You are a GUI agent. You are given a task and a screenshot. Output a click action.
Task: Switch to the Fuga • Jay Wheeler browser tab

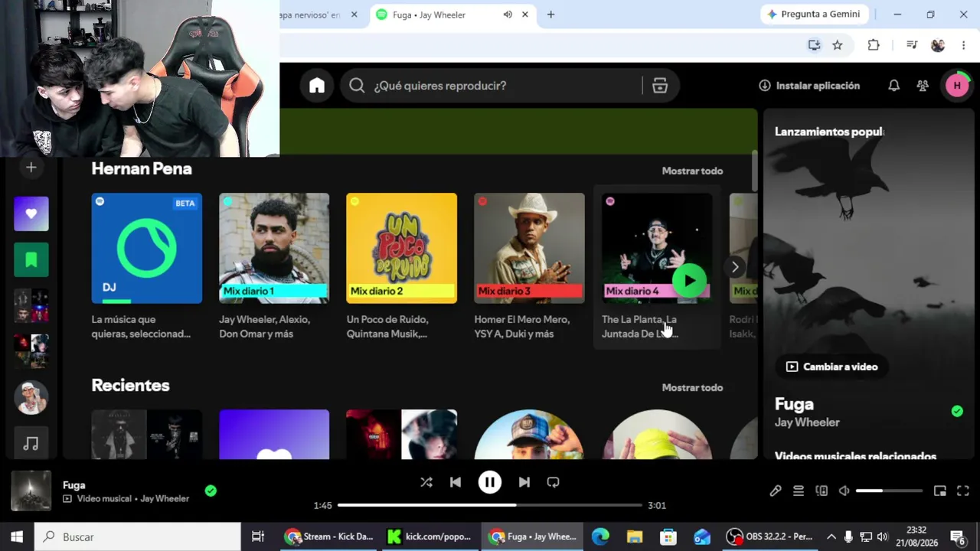click(x=453, y=15)
